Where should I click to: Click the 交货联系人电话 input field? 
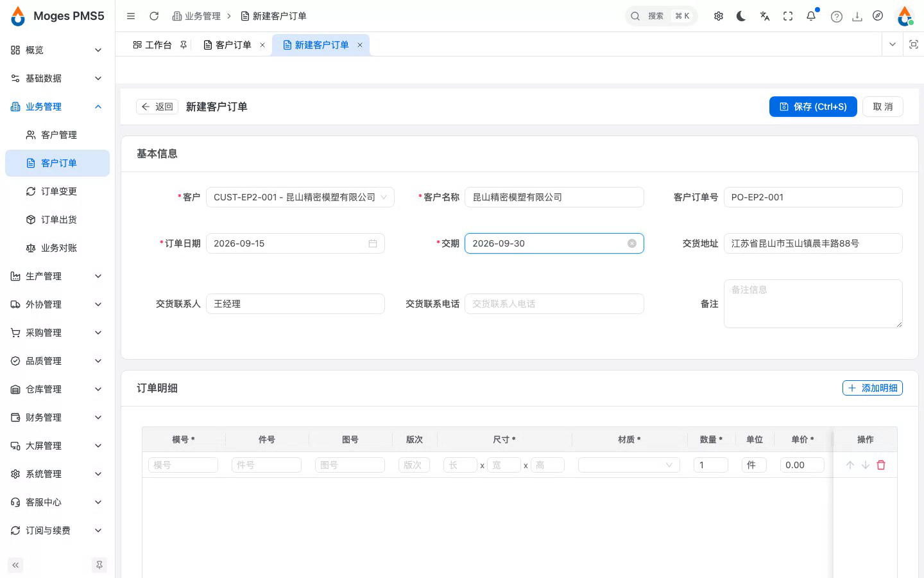tap(554, 304)
